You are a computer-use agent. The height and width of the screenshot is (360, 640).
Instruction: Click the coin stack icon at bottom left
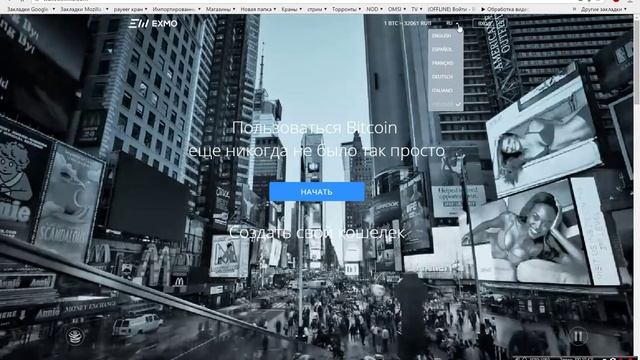(x=76, y=336)
